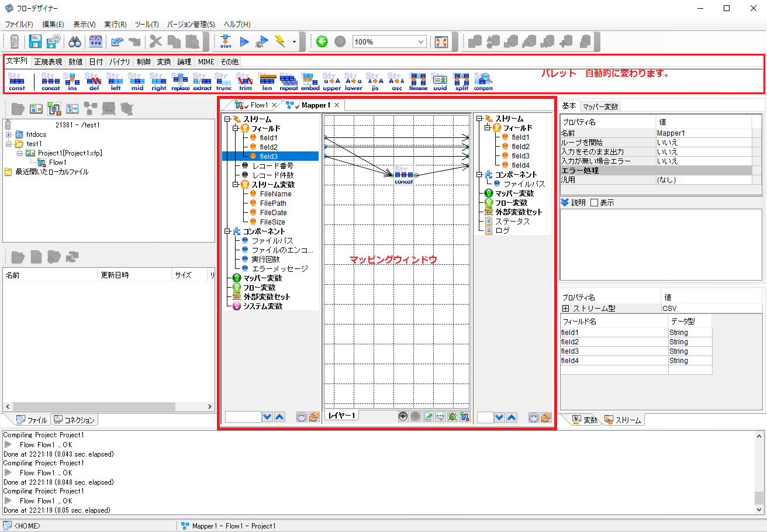
Task: Run the flow with play icon
Action: pyautogui.click(x=244, y=42)
